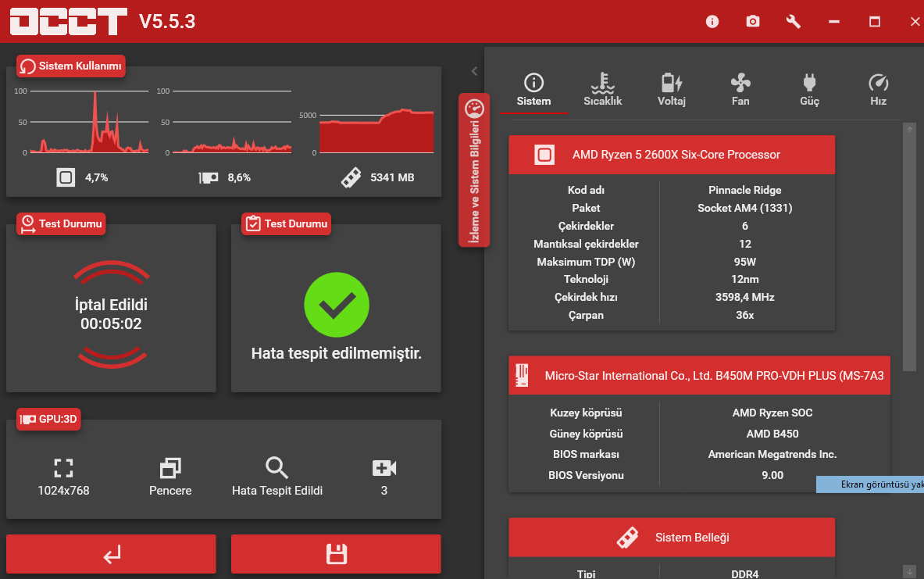Minimize the OCCT window

(834, 22)
